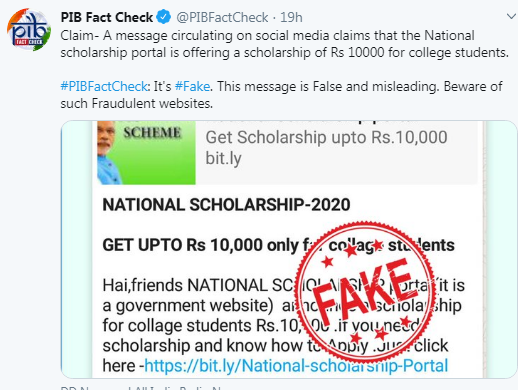Click the 'Hai,friends NATIONAL' message paragraph

pyautogui.click(x=283, y=326)
